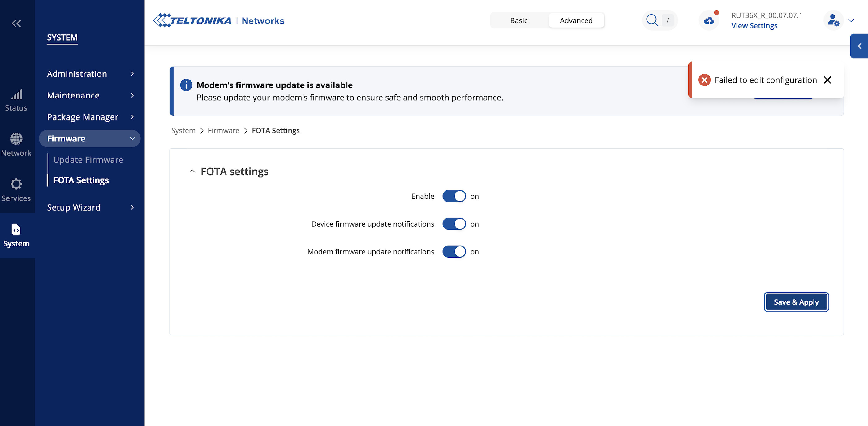This screenshot has width=868, height=426.
Task: Click the SYSTEM sidebar heading
Action: (62, 37)
